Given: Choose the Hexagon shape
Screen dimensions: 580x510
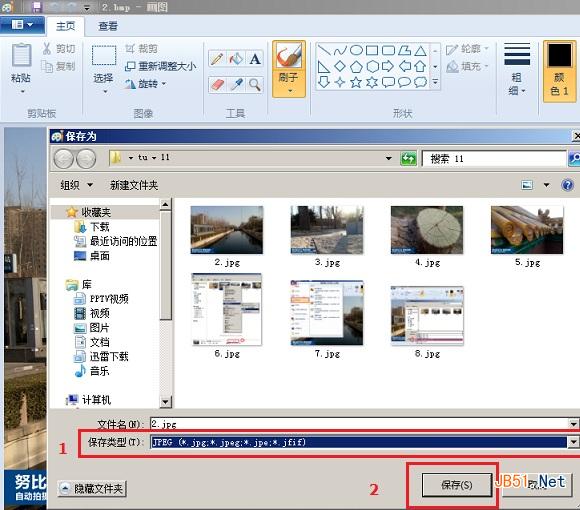Looking at the screenshot, I should click(372, 67).
